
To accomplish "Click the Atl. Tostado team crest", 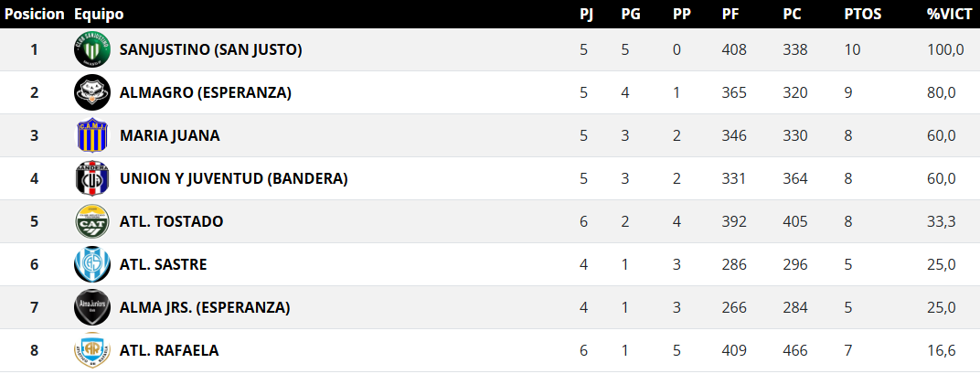I will point(92,221).
